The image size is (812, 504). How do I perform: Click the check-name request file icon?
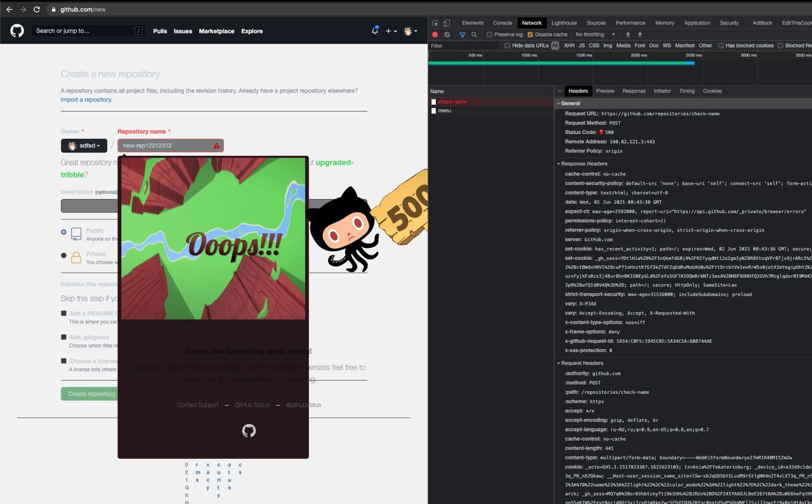[x=434, y=101]
